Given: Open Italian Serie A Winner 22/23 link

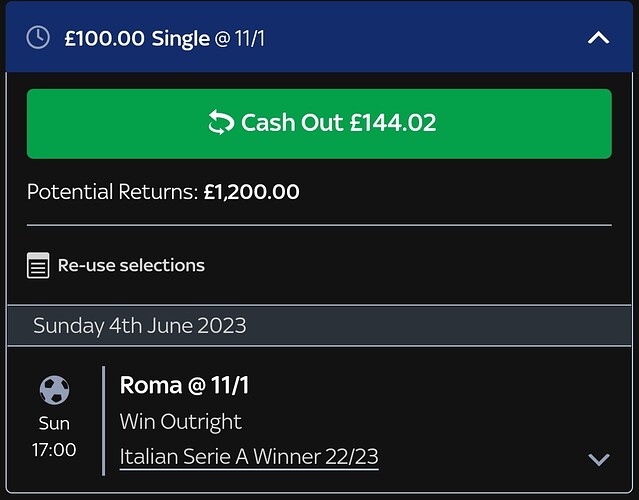Looking at the screenshot, I should pyautogui.click(x=249, y=456).
